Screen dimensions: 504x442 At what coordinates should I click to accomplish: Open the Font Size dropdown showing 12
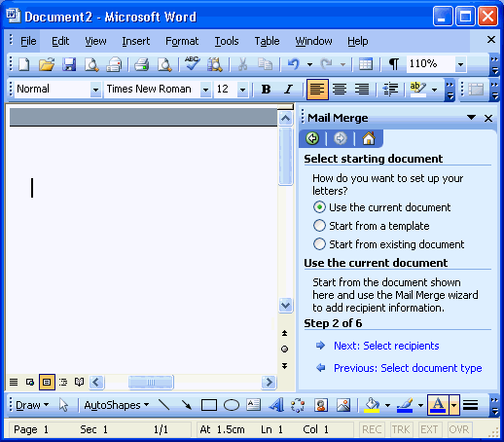(x=242, y=90)
